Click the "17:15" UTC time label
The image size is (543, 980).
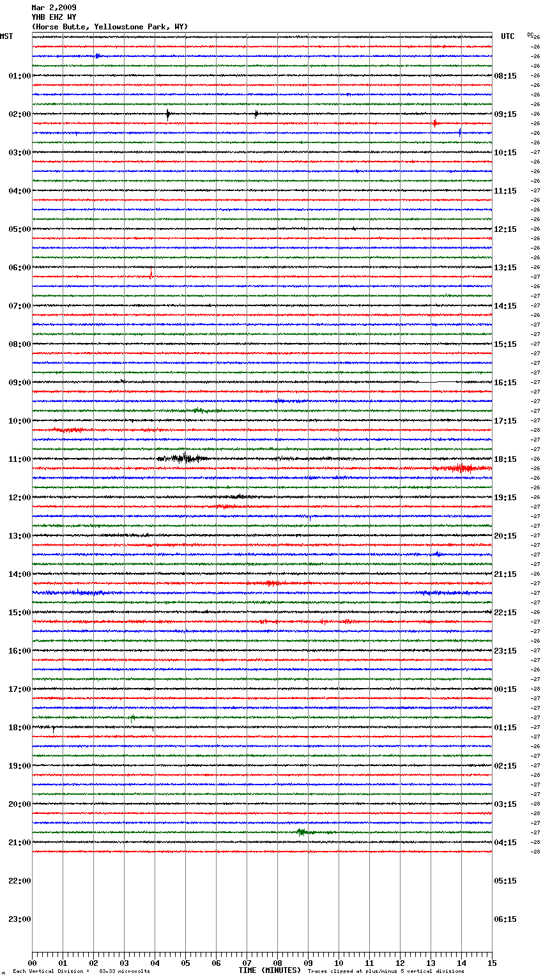point(505,421)
